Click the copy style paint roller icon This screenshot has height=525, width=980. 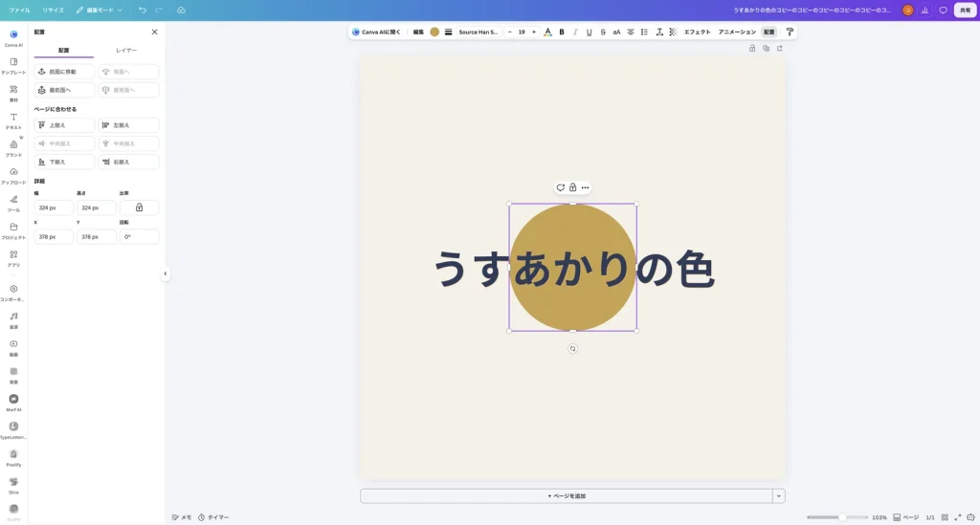(x=790, y=32)
